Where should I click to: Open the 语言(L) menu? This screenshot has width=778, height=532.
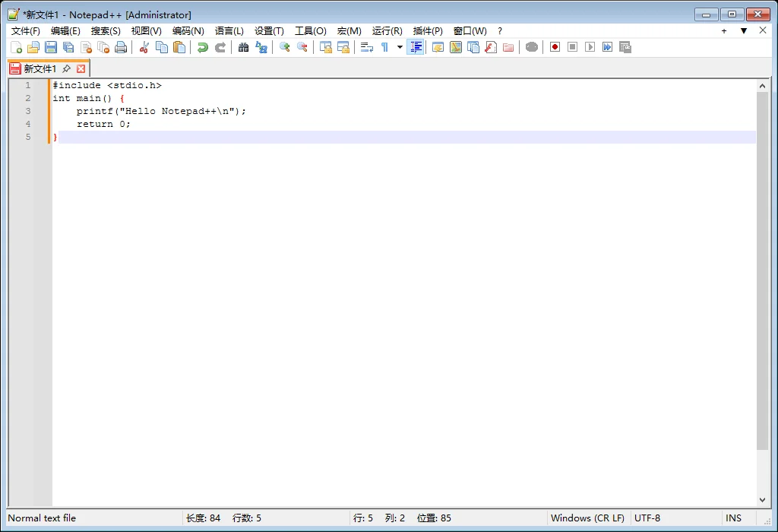[229, 30]
